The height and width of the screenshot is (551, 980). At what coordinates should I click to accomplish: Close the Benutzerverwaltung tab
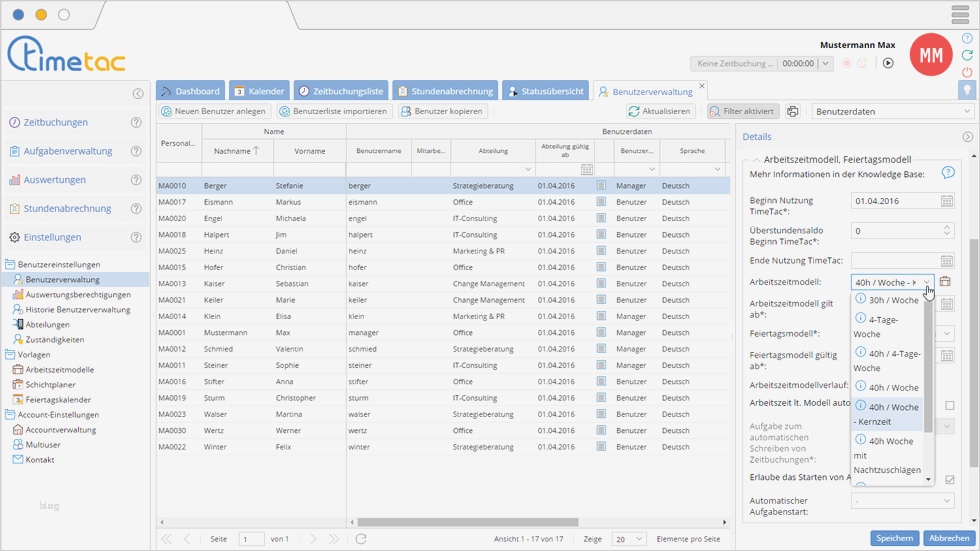click(702, 86)
